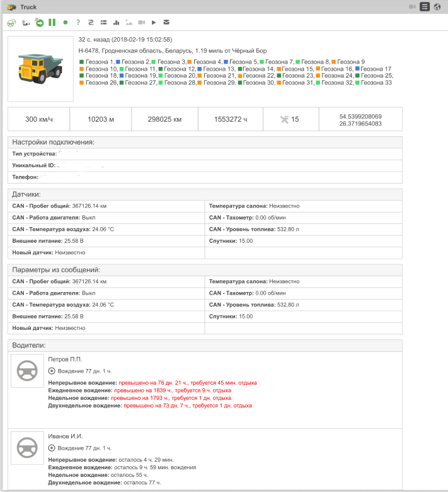This screenshot has width=448, height=492.
Task: Click the pause icon in the toolbar
Action: pos(52,23)
